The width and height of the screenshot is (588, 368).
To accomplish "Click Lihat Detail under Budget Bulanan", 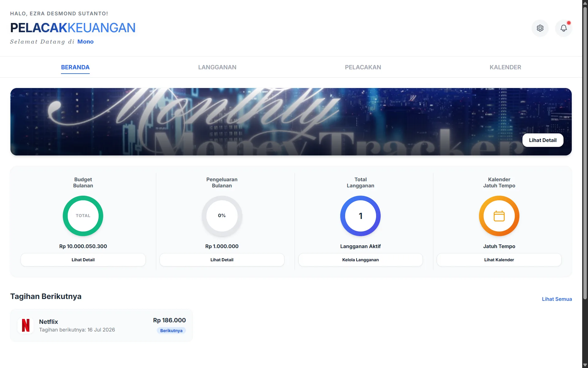I will 83,260.
